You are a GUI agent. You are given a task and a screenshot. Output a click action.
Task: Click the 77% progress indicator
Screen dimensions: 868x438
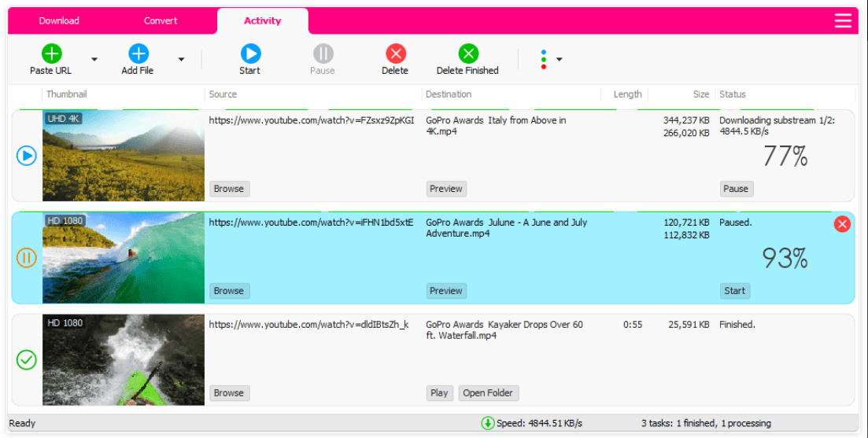point(785,156)
